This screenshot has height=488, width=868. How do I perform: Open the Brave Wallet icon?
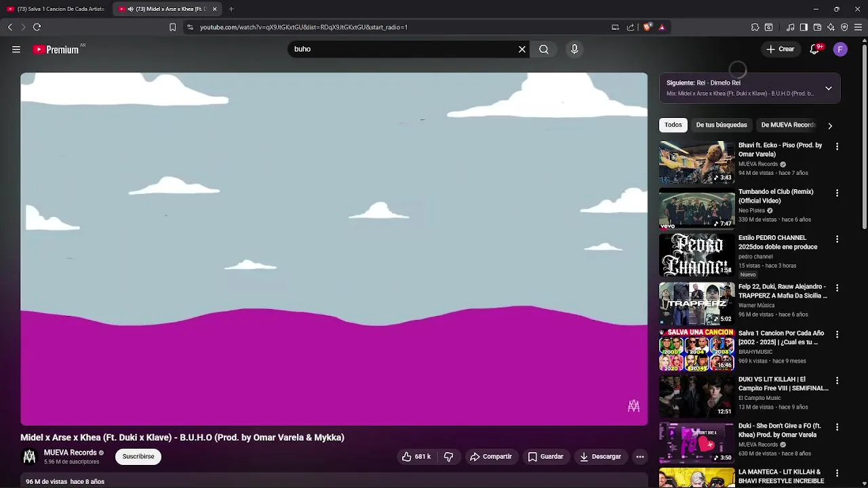817,27
